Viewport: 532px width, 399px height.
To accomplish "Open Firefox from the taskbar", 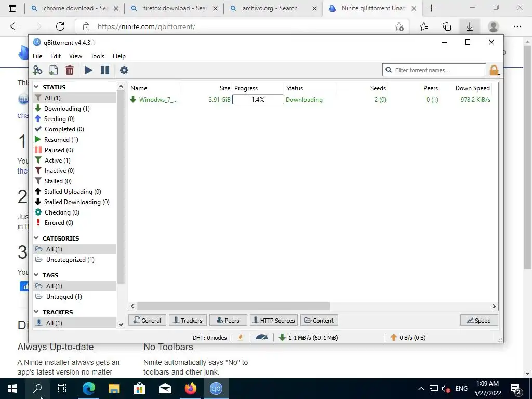I will click(x=191, y=389).
